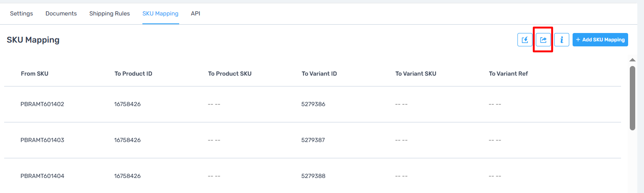This screenshot has height=193, width=644.
Task: Click variant ID 5279387 cell
Action: [x=313, y=140]
